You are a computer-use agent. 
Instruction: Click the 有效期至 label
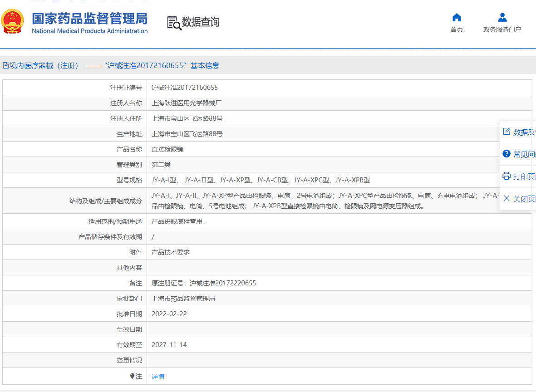point(129,344)
